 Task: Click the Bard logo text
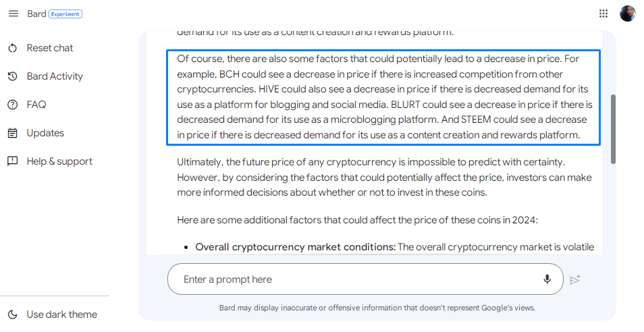(36, 13)
